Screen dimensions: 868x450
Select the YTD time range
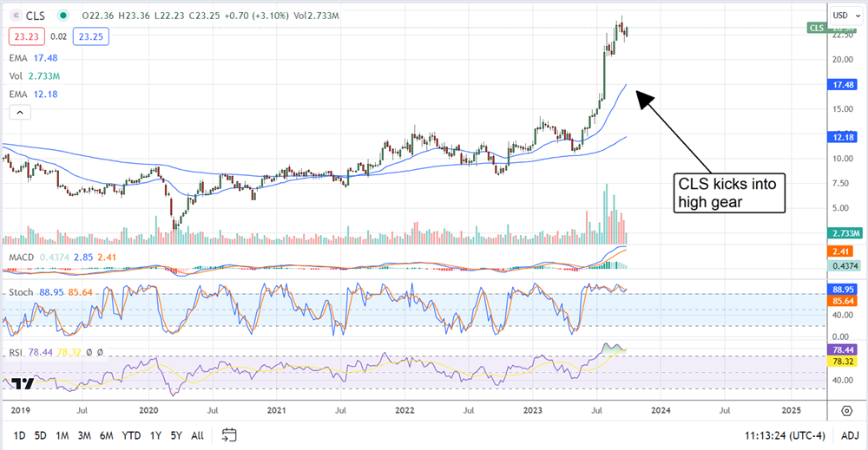(131, 434)
